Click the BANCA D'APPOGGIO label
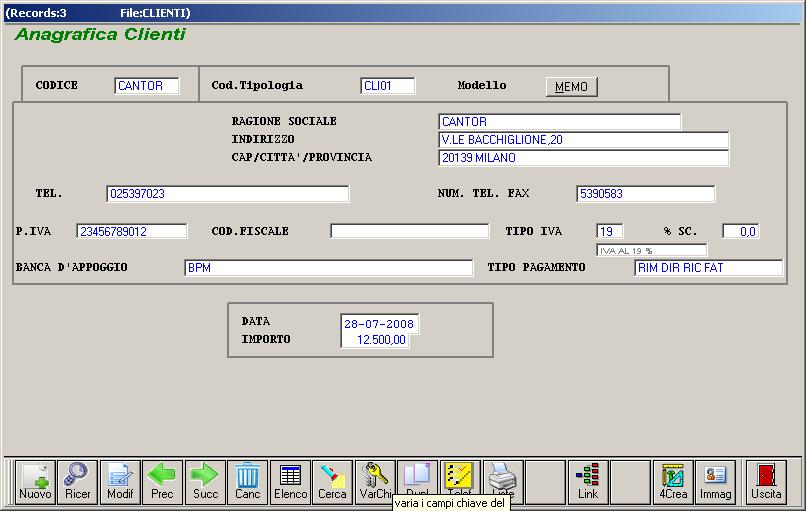The width and height of the screenshot is (806, 511). click(x=71, y=267)
